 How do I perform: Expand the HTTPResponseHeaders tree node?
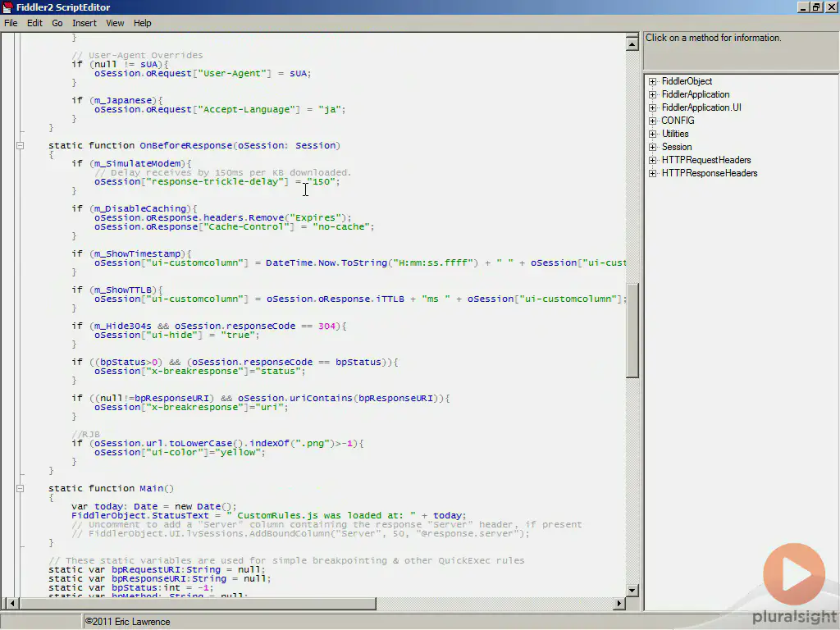click(652, 173)
